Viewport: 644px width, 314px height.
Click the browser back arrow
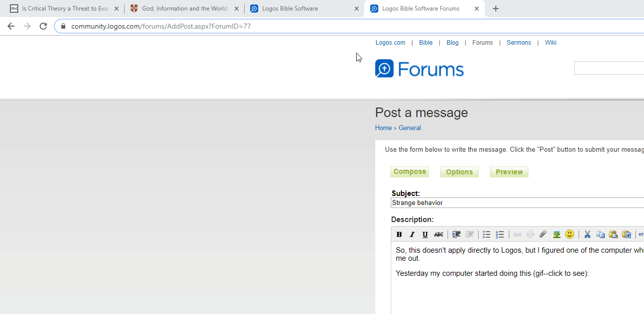pyautogui.click(x=11, y=26)
